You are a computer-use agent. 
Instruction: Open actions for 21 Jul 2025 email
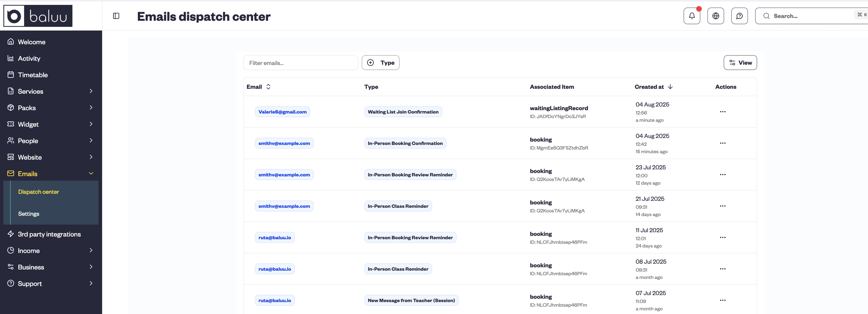pos(723,206)
